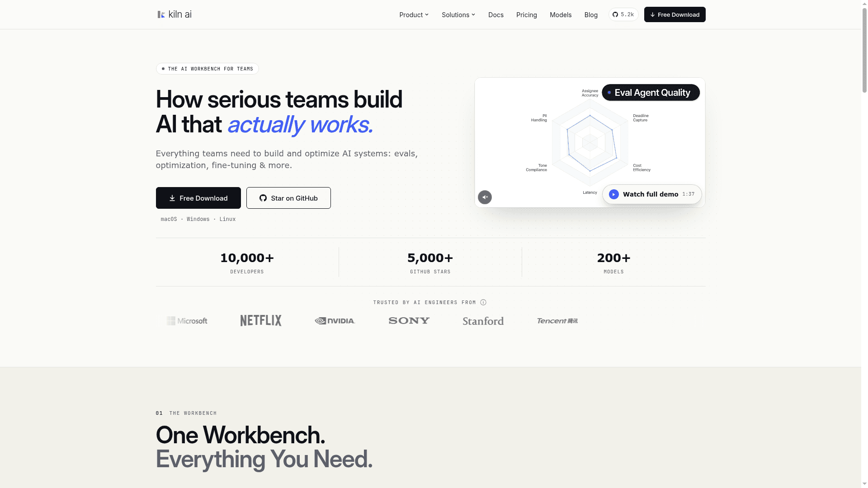Click Star on GitHub button
This screenshot has width=868, height=488.
pos(288,198)
